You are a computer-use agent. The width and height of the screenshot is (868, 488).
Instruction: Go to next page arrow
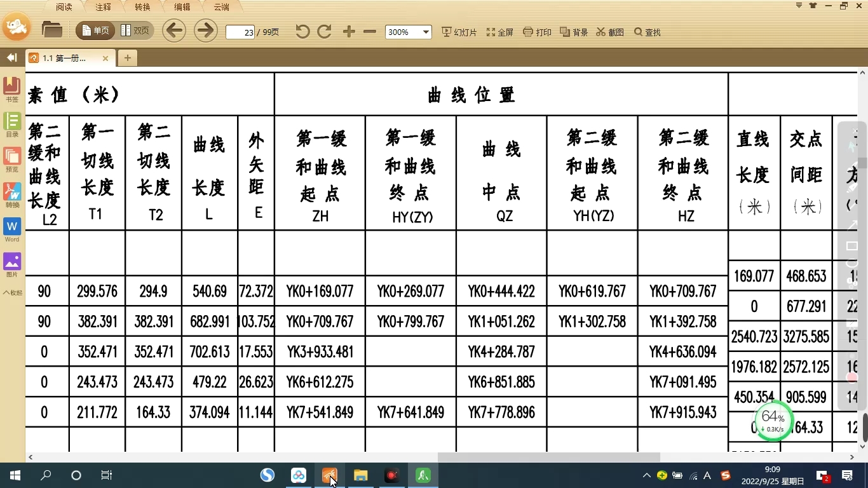tap(205, 30)
